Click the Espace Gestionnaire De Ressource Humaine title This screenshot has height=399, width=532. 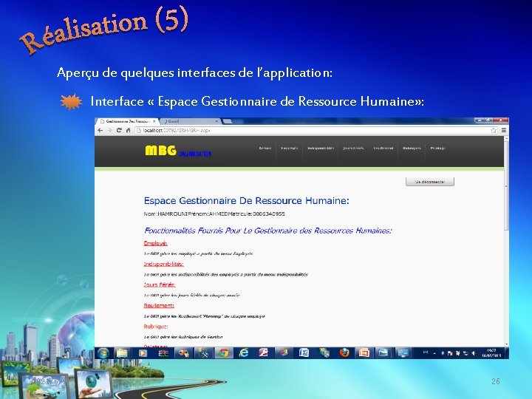(246, 200)
